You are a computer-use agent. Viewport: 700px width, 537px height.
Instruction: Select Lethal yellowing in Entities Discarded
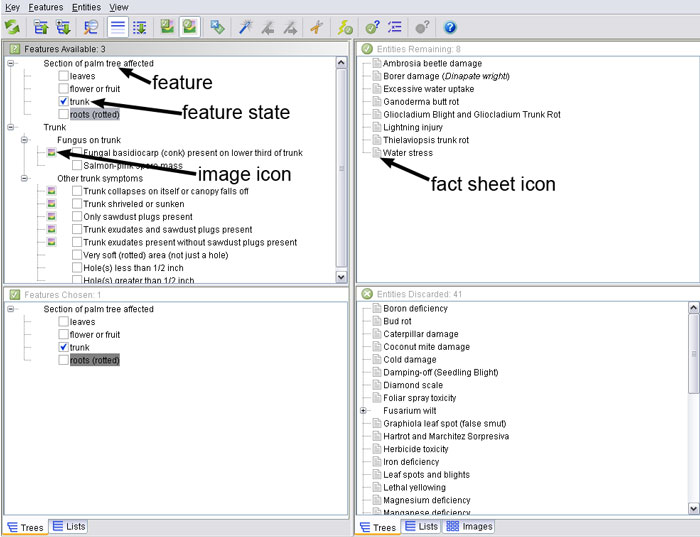pyautogui.click(x=416, y=487)
